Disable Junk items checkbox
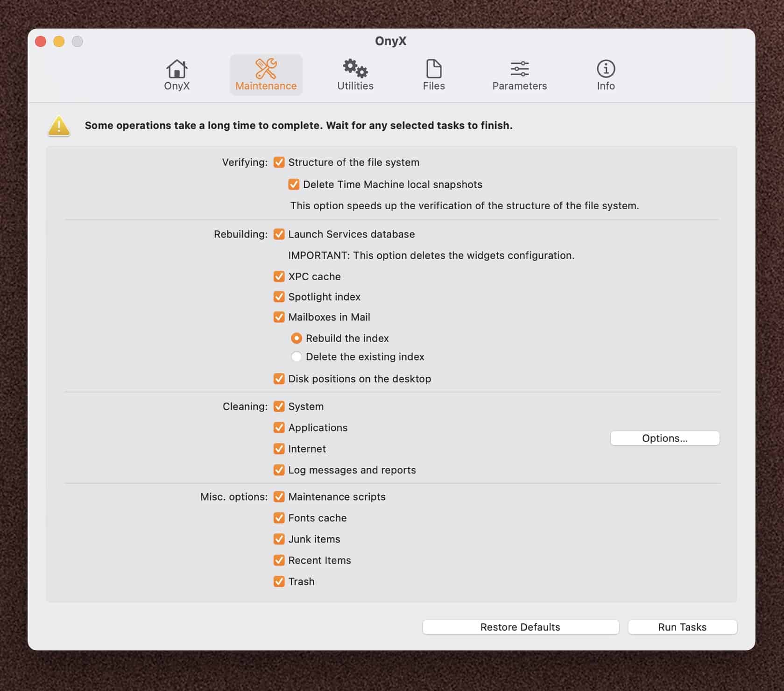784x691 pixels. pyautogui.click(x=279, y=539)
